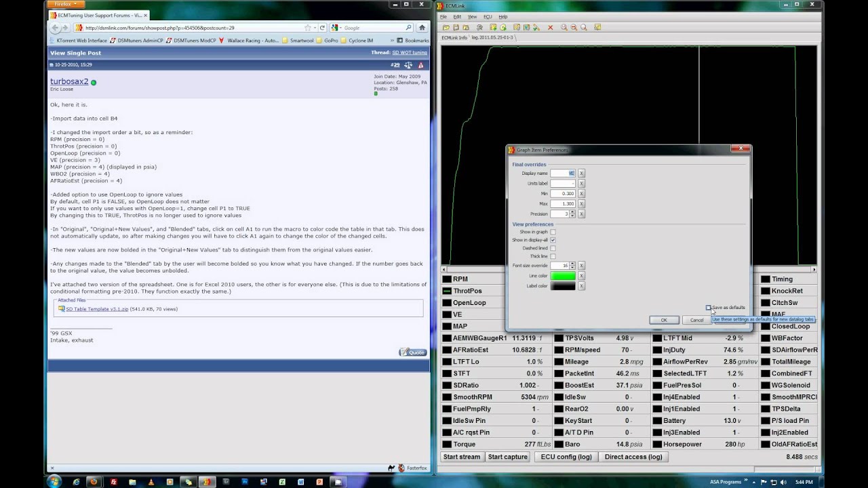This screenshot has height=488, width=868.
Task: Click Firefox back arrow button
Action: click(56, 28)
